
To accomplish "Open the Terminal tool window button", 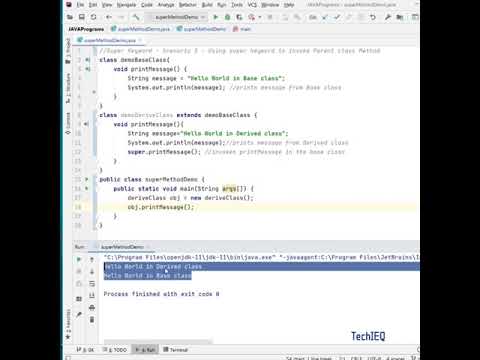I will tap(176, 350).
